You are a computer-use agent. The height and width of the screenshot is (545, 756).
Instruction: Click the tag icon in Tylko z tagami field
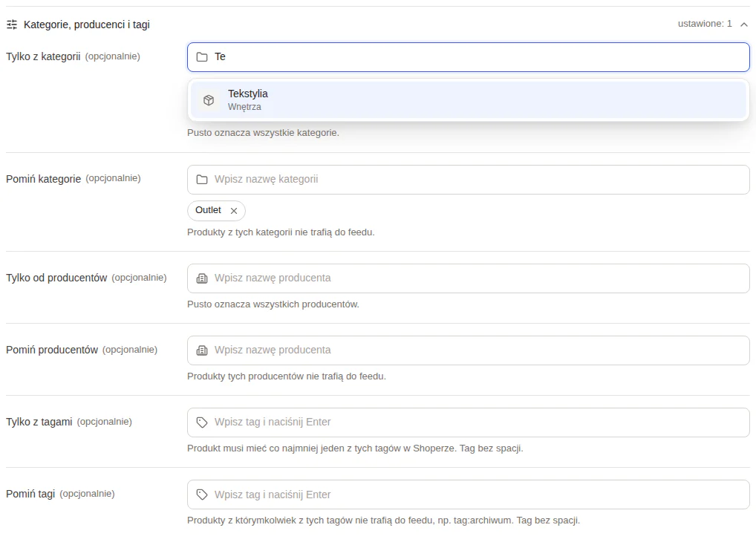202,422
